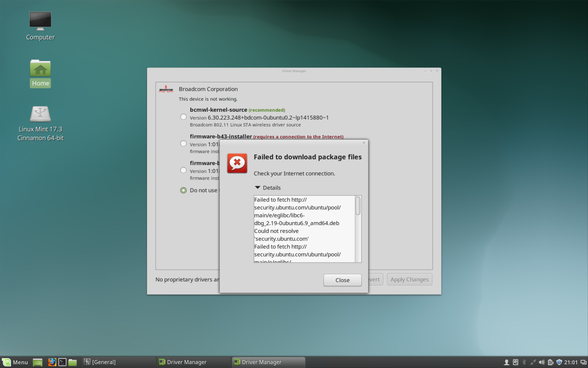Minimize the Driver Manager window
The height and width of the screenshot is (368, 588).
(x=425, y=71)
